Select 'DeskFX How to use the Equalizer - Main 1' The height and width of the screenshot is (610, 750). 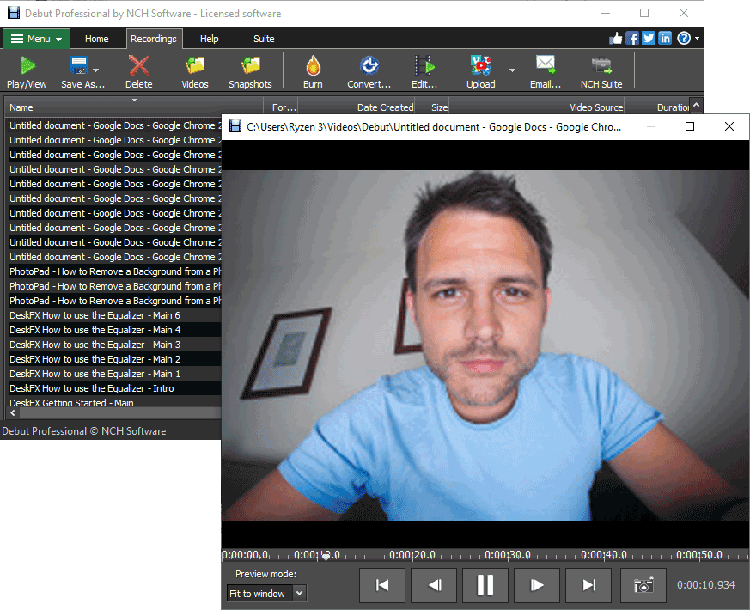(115, 374)
